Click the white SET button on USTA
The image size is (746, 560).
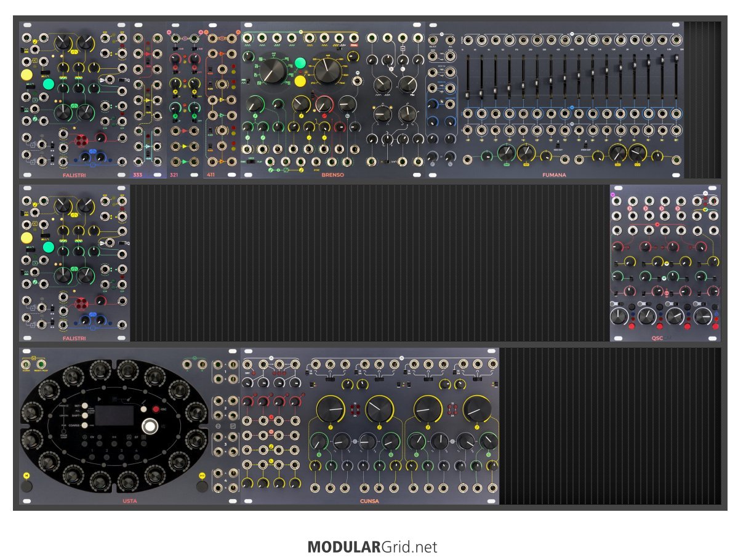(85, 406)
